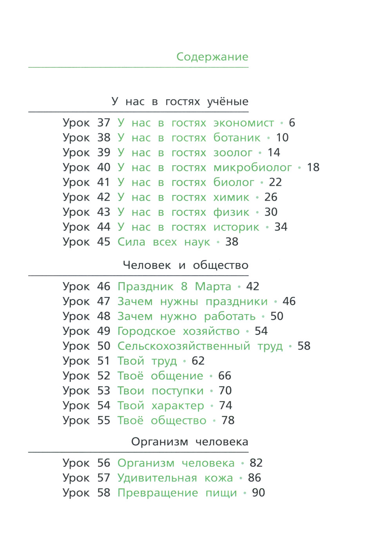This screenshot has width=392, height=542.
Task: Click 'Городское хозяйство' lesson title
Action: [x=178, y=332]
